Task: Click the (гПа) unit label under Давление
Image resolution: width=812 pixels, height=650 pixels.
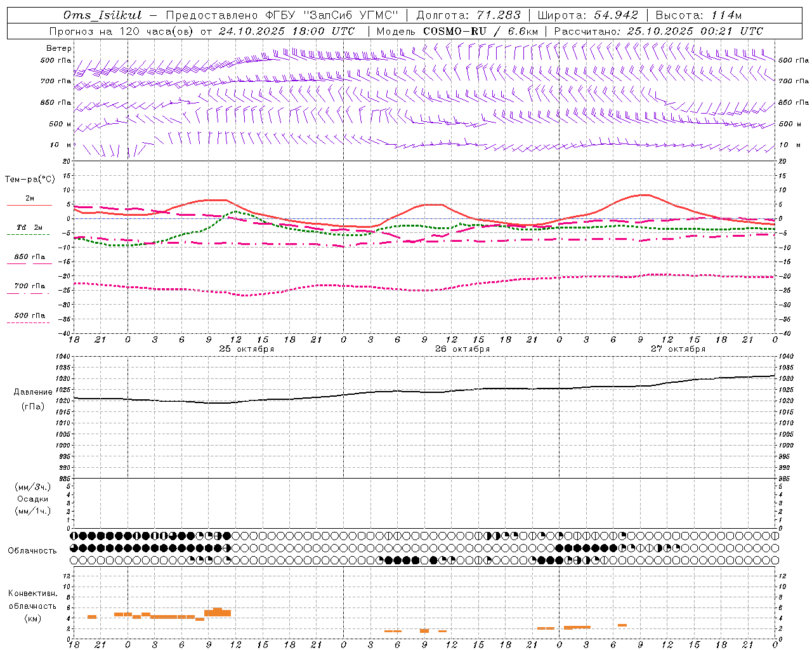Action: (33, 407)
